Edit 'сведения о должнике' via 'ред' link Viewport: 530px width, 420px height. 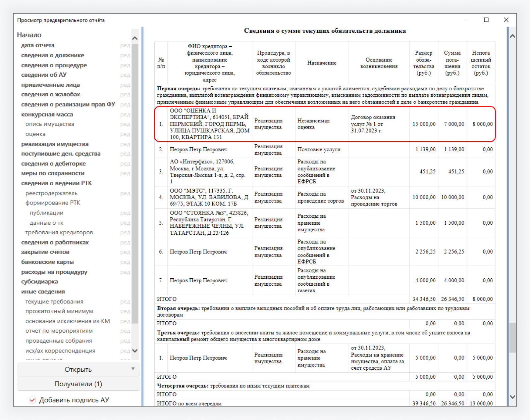click(x=125, y=55)
